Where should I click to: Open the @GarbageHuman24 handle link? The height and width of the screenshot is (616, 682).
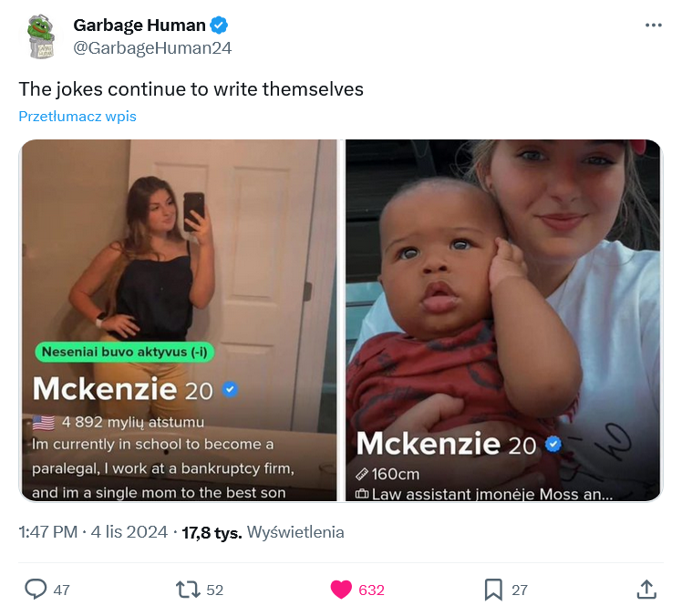pyautogui.click(x=152, y=48)
